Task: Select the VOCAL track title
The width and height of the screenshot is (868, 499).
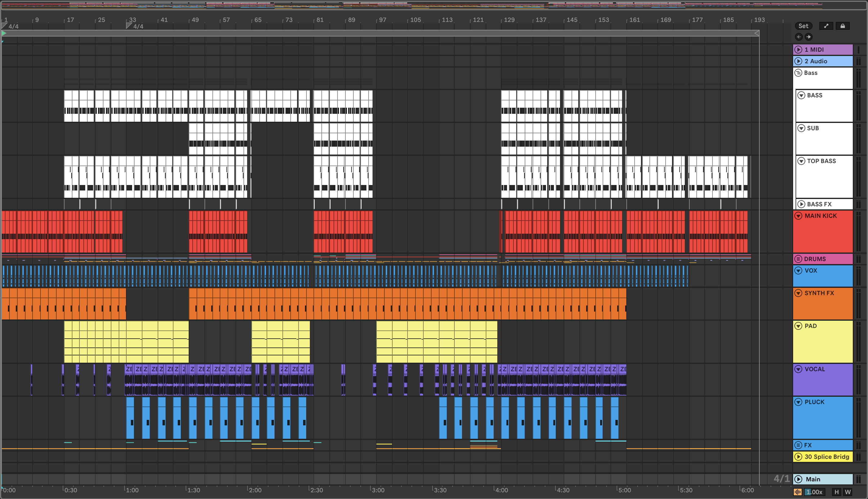Action: (x=815, y=369)
